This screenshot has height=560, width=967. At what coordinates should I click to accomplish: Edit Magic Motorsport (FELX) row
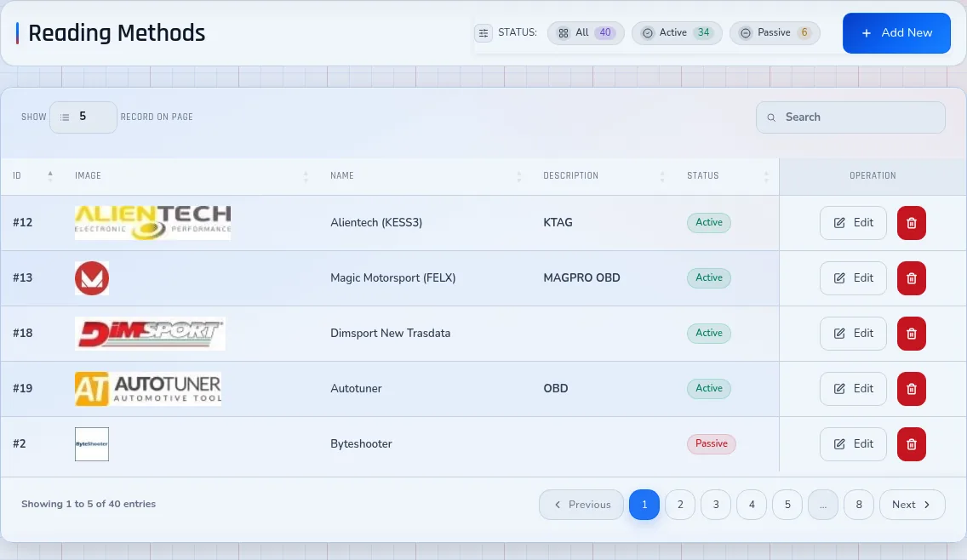pos(853,278)
